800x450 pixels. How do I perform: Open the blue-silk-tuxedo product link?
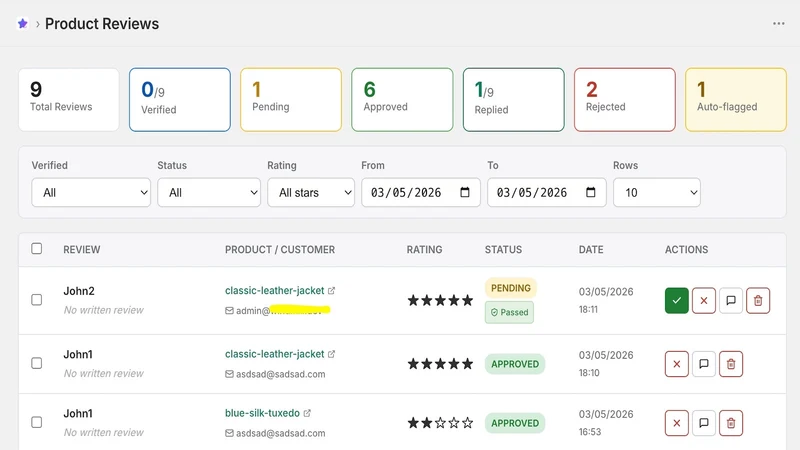point(262,413)
